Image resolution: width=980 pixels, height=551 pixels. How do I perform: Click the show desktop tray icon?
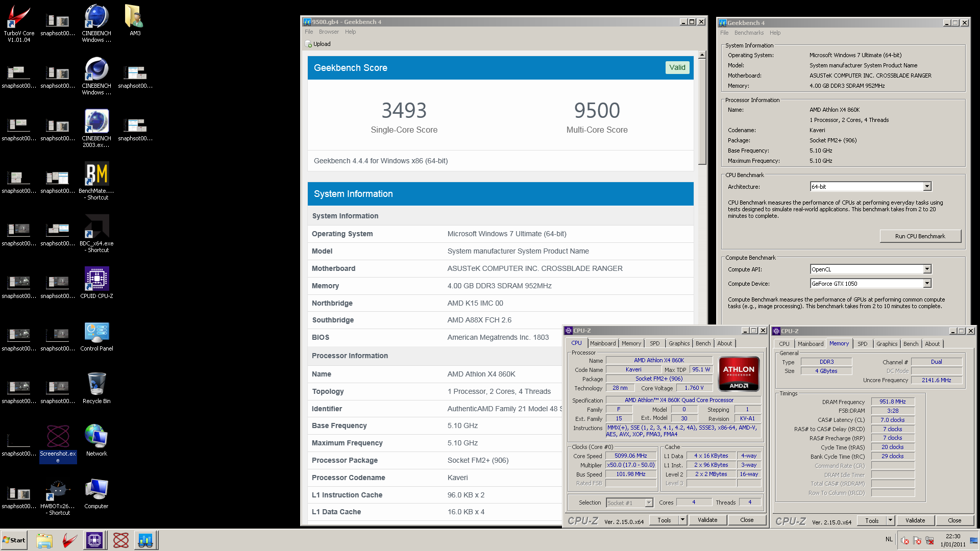(974, 540)
